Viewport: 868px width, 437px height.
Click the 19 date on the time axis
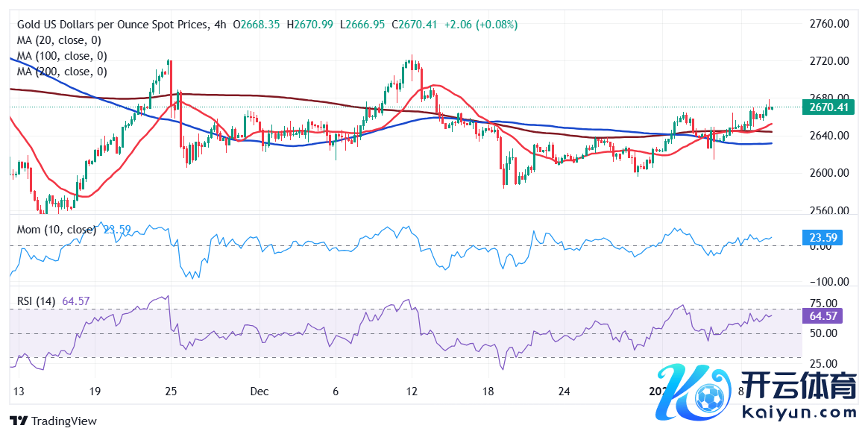pos(94,392)
